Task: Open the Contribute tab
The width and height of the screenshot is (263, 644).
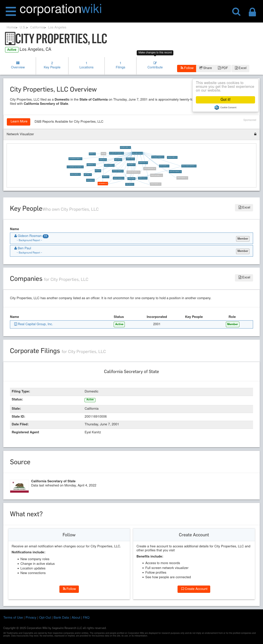Action: (x=155, y=66)
